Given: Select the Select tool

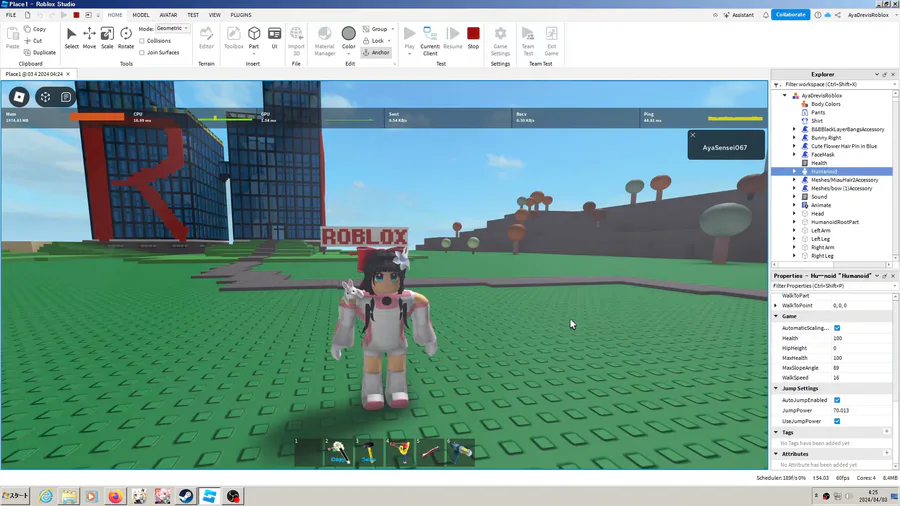Looking at the screenshot, I should [x=71, y=38].
